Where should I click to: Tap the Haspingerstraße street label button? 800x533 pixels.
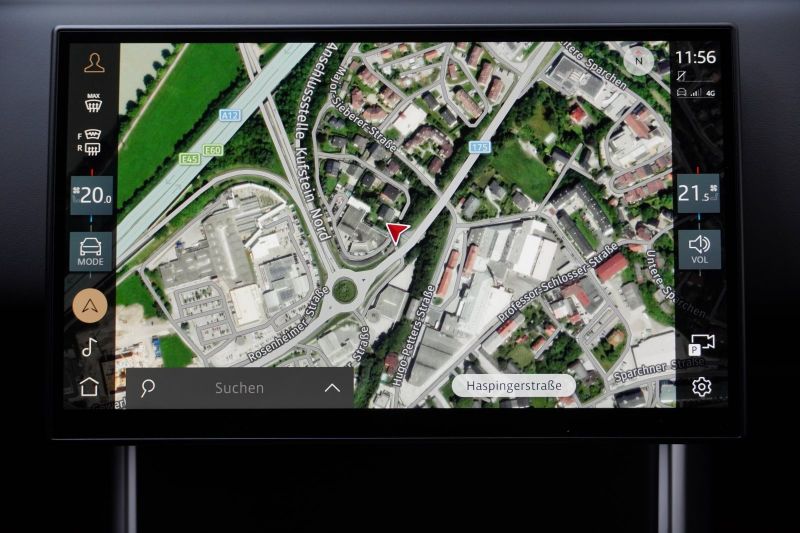[513, 386]
